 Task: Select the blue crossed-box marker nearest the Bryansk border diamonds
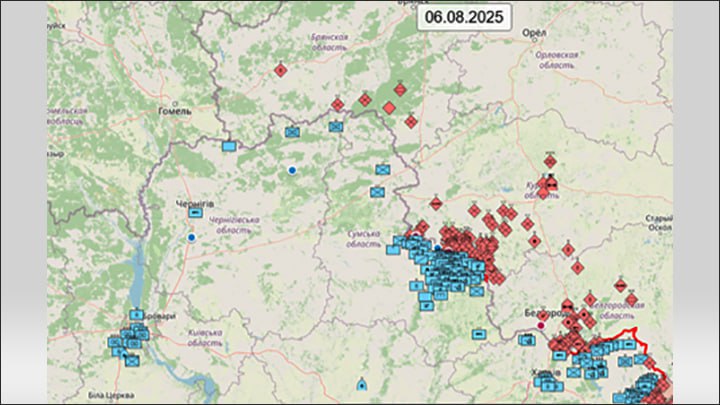(x=336, y=126)
